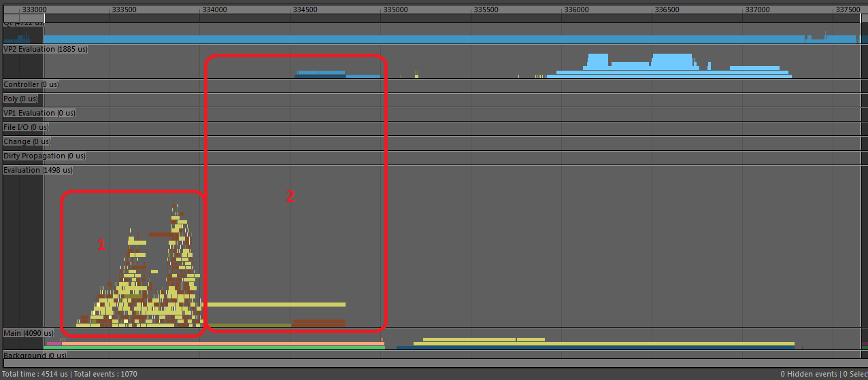
Task: Click the File I/O category label
Action: (26, 128)
